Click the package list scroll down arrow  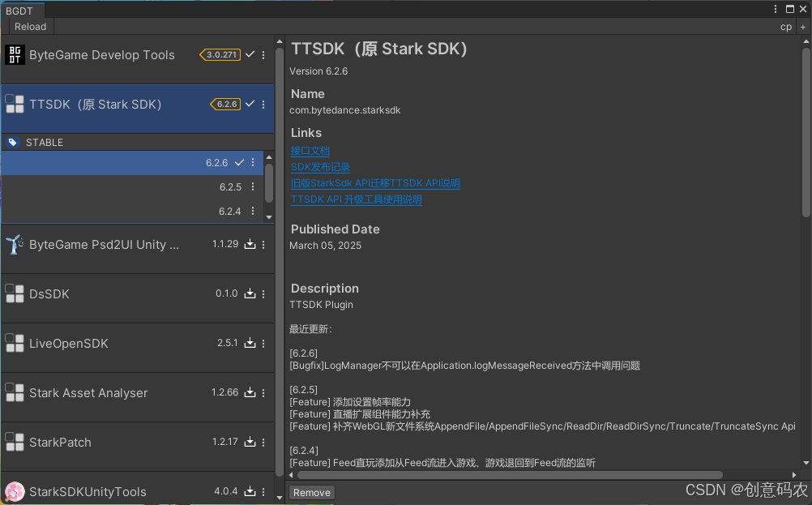[x=280, y=498]
